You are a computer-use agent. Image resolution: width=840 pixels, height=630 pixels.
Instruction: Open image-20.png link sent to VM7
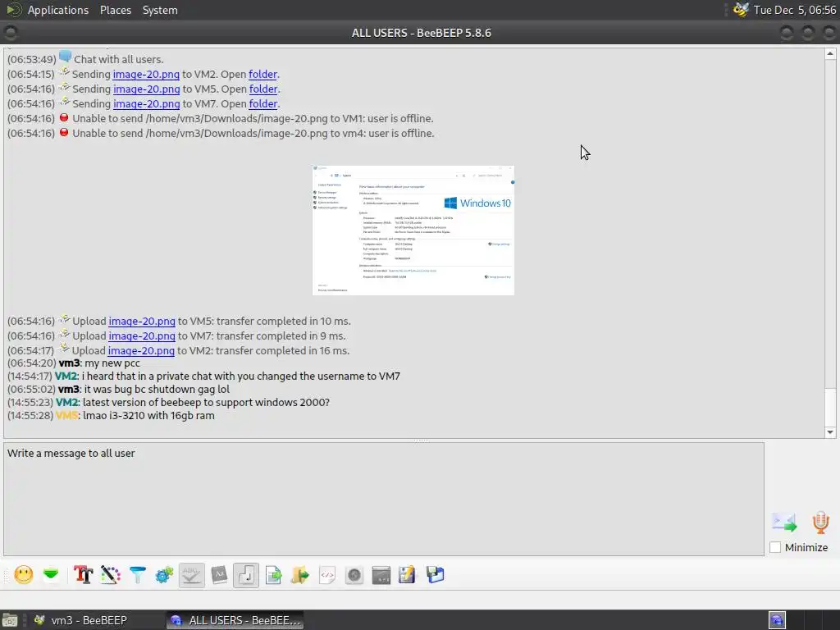pyautogui.click(x=146, y=104)
